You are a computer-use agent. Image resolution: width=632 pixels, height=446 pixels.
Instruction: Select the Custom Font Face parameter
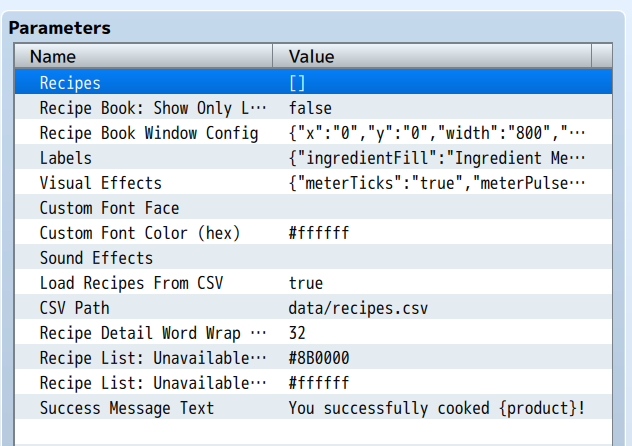click(109, 208)
